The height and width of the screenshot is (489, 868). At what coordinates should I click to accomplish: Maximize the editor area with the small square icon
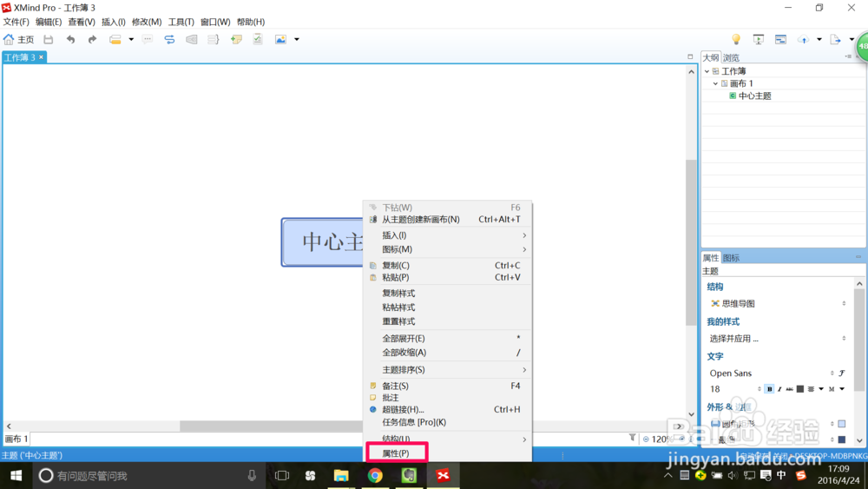pos(690,56)
